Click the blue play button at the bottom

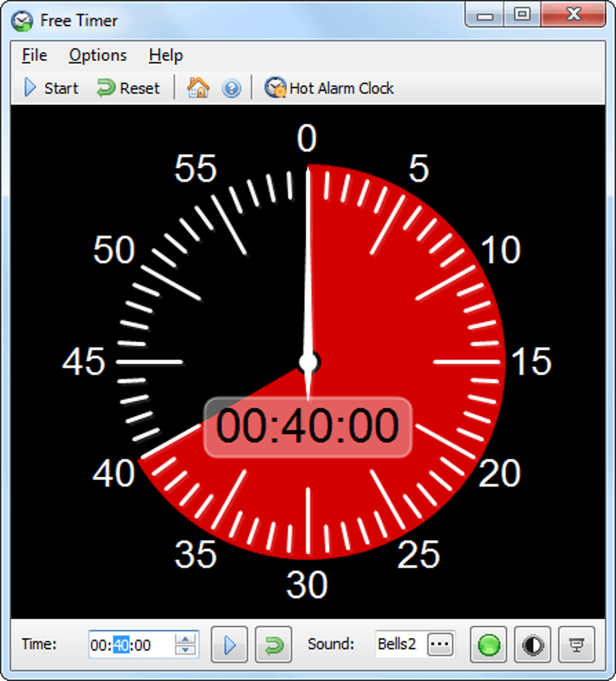tap(229, 645)
